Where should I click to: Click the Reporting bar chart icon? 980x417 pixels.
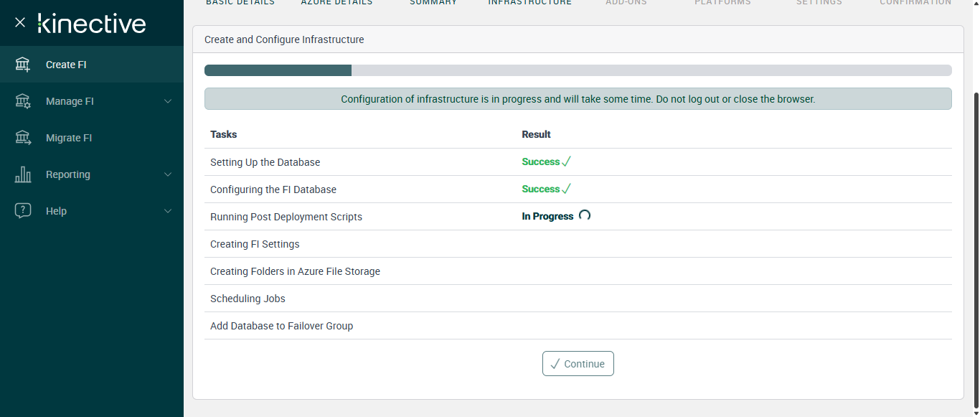(23, 174)
